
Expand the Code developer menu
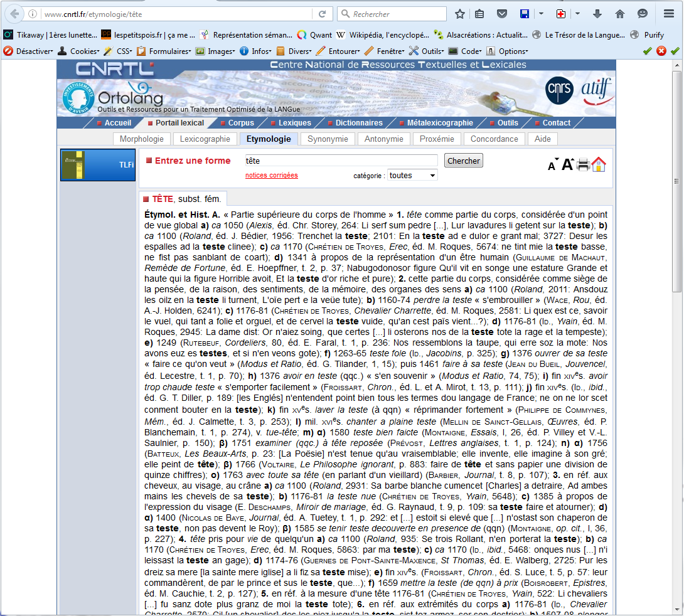[466, 51]
